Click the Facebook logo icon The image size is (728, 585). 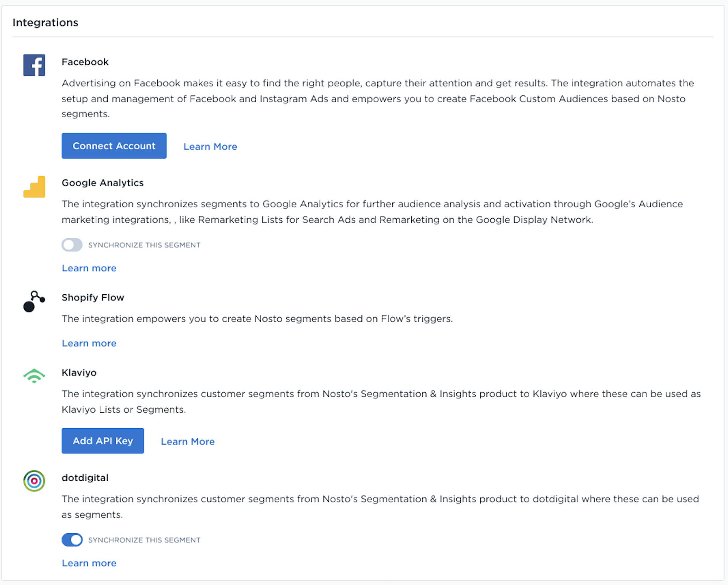(34, 65)
